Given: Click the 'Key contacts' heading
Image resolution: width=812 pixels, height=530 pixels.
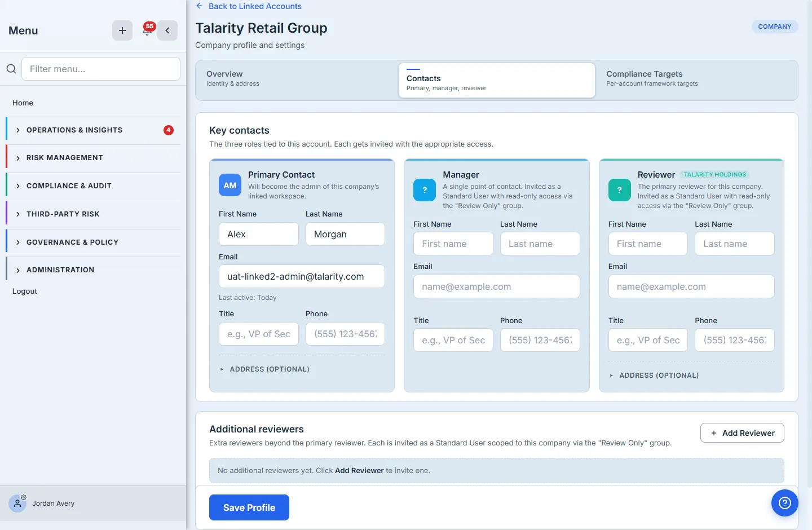Looking at the screenshot, I should [x=239, y=130].
